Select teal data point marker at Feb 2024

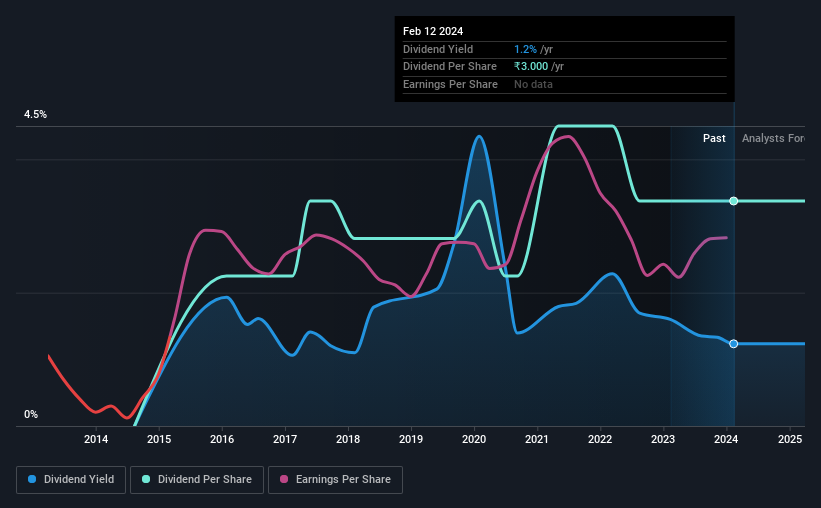coord(734,201)
